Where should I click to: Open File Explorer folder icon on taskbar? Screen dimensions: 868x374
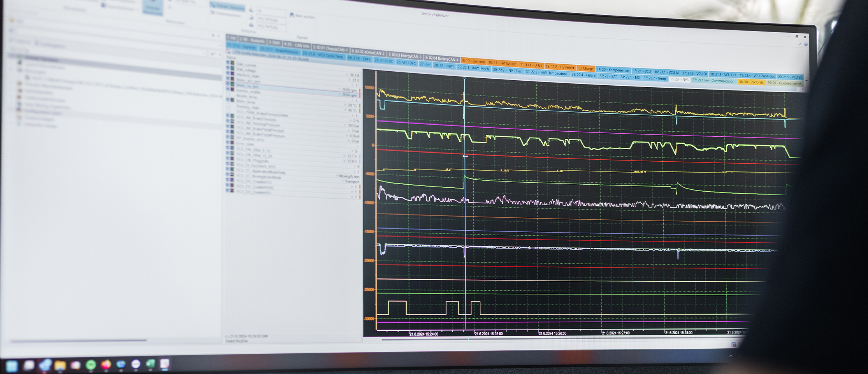pos(60,365)
